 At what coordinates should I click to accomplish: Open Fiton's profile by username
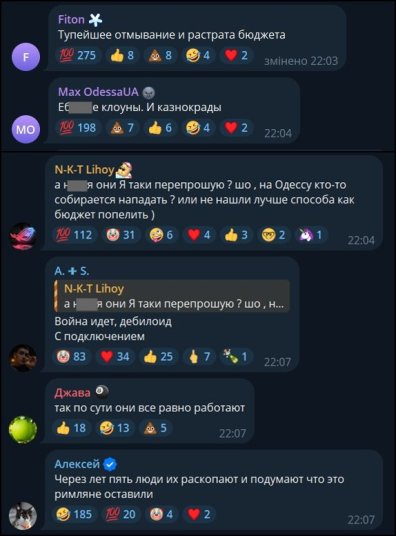pyautogui.click(x=71, y=20)
